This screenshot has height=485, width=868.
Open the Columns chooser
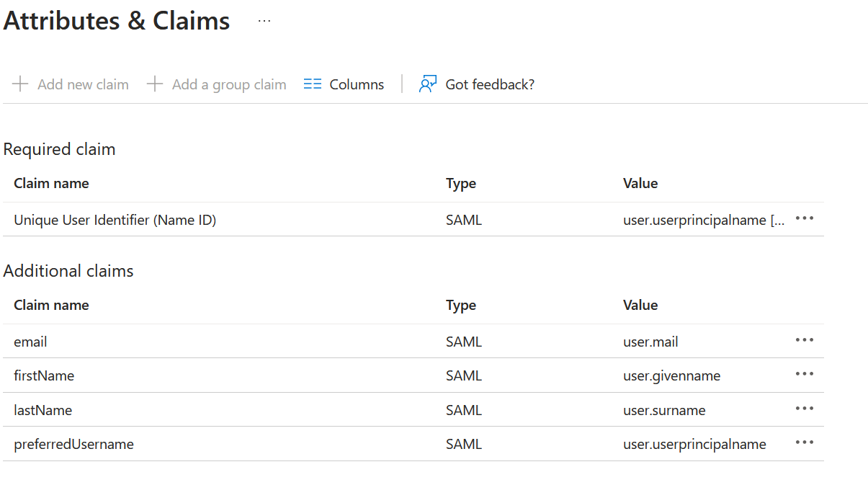pyautogui.click(x=356, y=84)
